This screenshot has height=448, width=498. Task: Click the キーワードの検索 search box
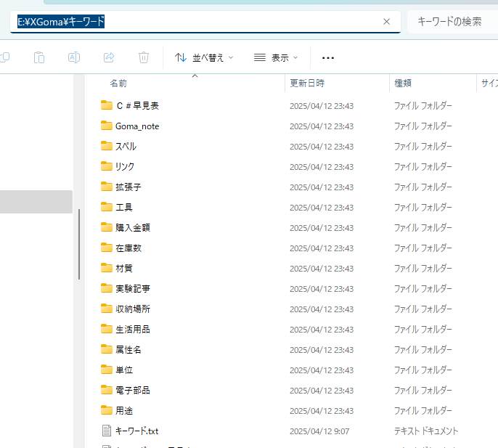452,22
